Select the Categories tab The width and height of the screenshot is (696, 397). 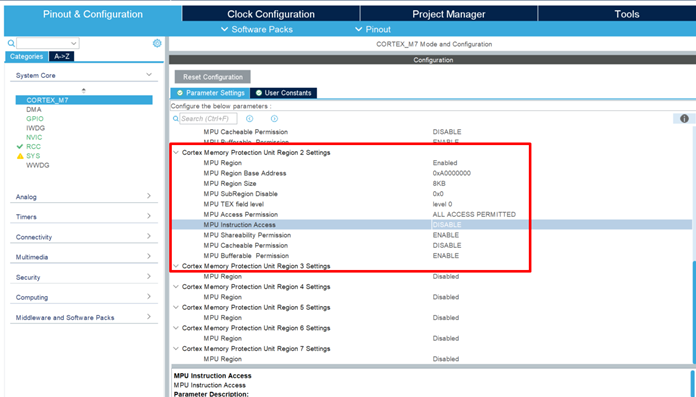27,56
